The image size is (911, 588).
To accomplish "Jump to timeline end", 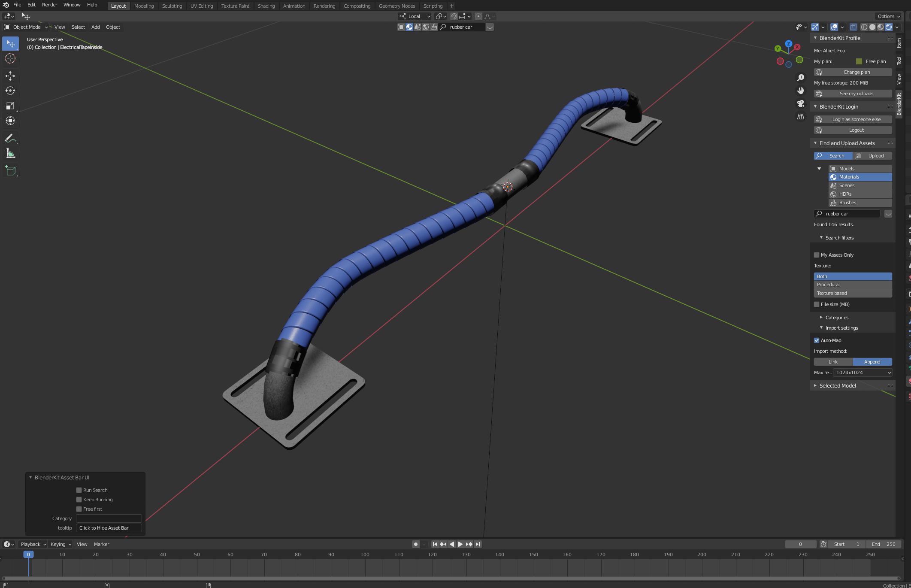I will pos(478,544).
